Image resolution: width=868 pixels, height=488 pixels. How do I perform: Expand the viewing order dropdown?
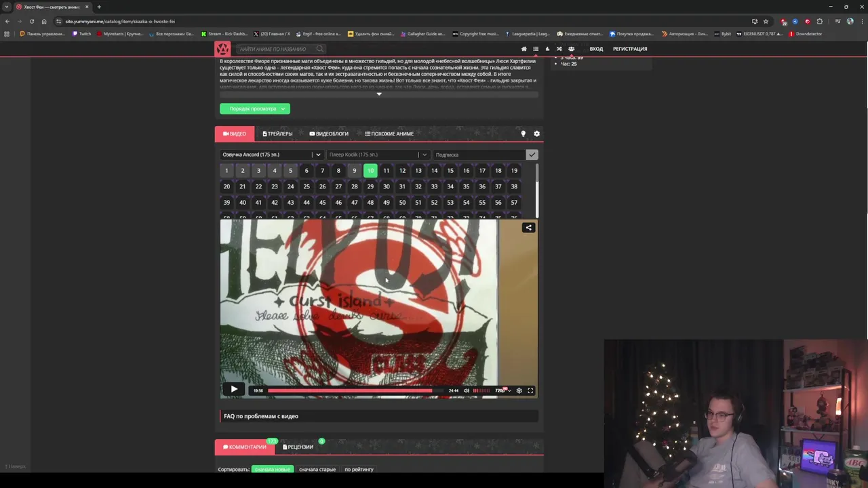point(255,108)
